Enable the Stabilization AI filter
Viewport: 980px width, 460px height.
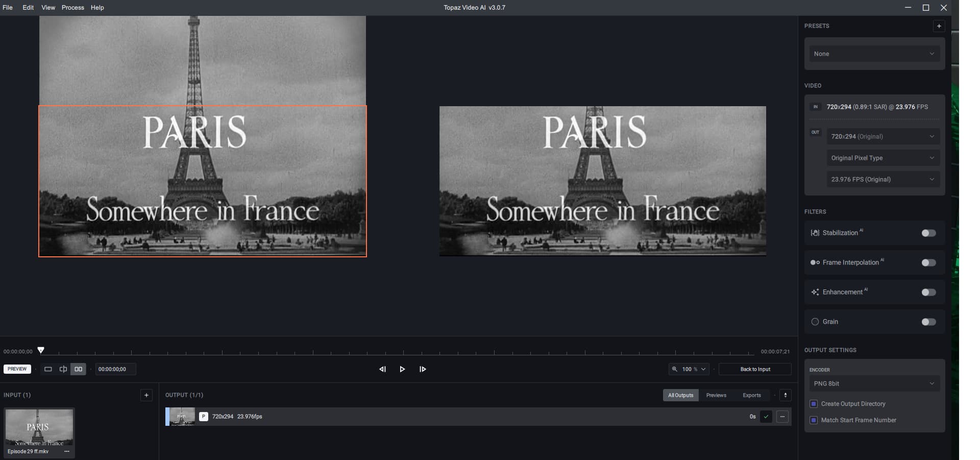[x=928, y=233]
